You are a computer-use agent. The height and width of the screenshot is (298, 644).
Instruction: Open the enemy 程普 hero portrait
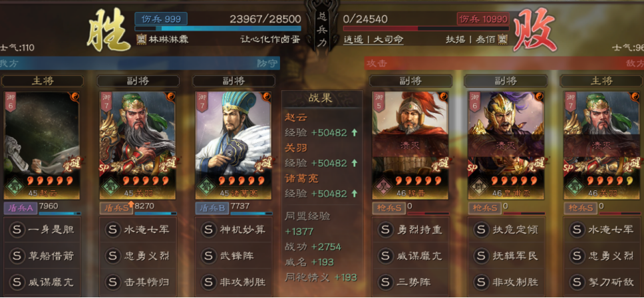coord(410,145)
